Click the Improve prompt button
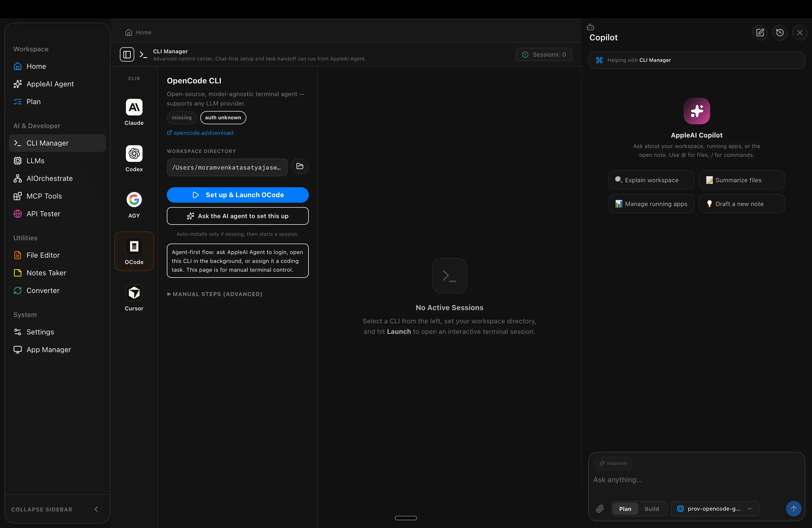The height and width of the screenshot is (528, 812). point(613,463)
